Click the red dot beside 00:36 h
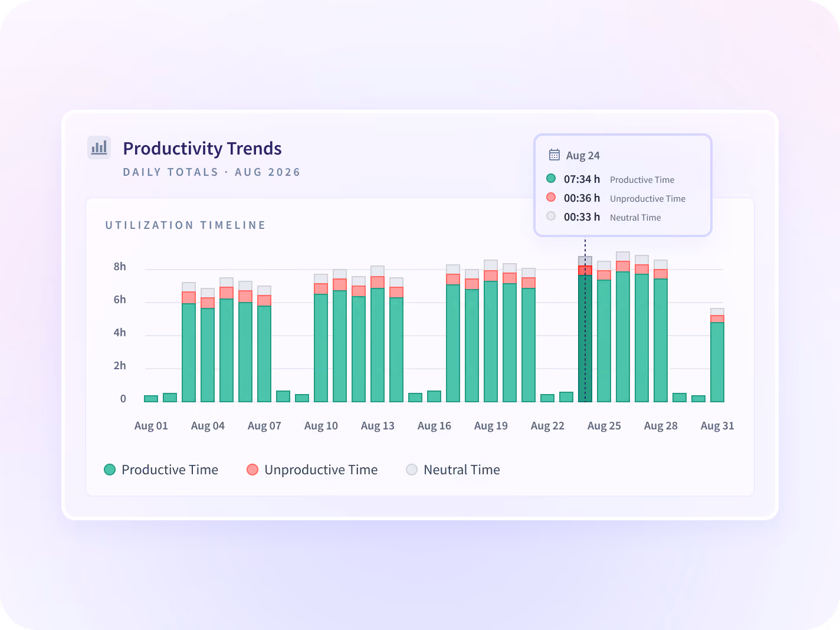840x630 pixels. click(551, 197)
